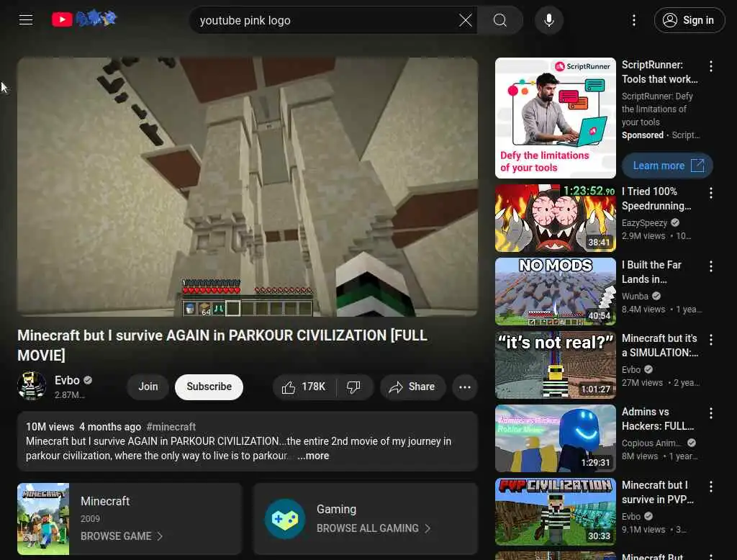Click the video player area
This screenshot has width=737, height=560.
pos(248,186)
